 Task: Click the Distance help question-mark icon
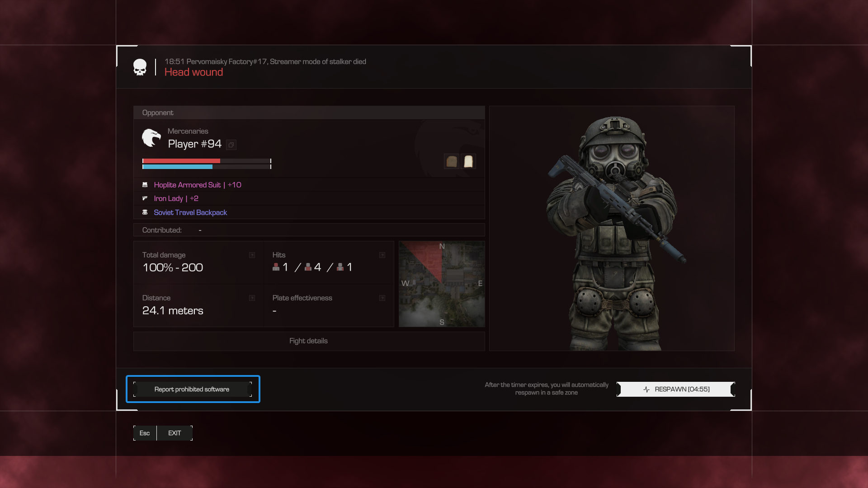point(252,298)
